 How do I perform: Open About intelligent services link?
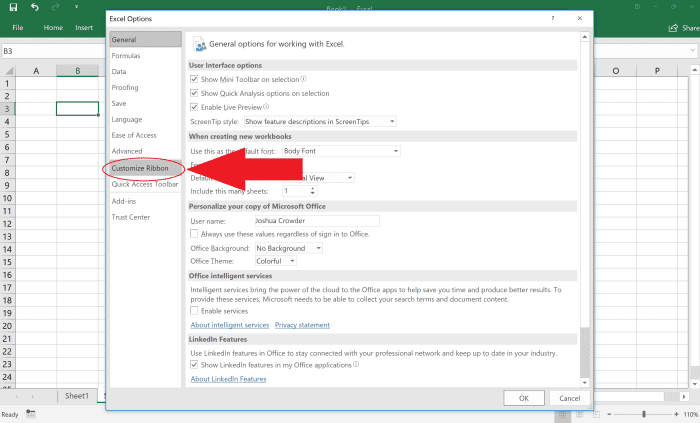tap(230, 325)
